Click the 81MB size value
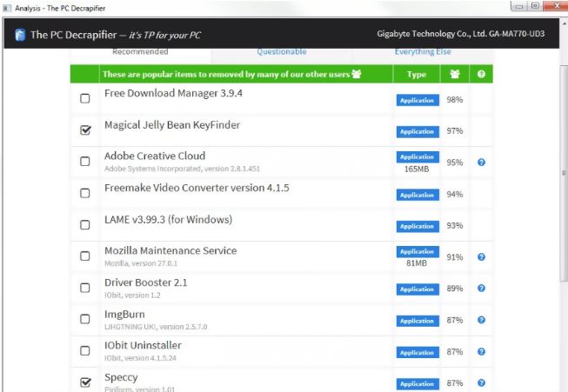This screenshot has width=568, height=392. (417, 263)
